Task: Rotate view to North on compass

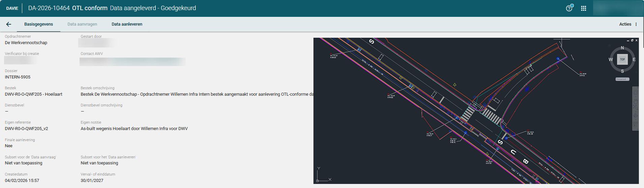Action: point(622,48)
